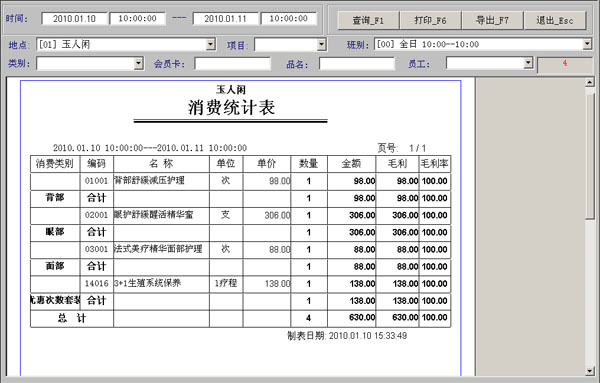Click item name 法式美疗精华面部护理

click(x=158, y=249)
